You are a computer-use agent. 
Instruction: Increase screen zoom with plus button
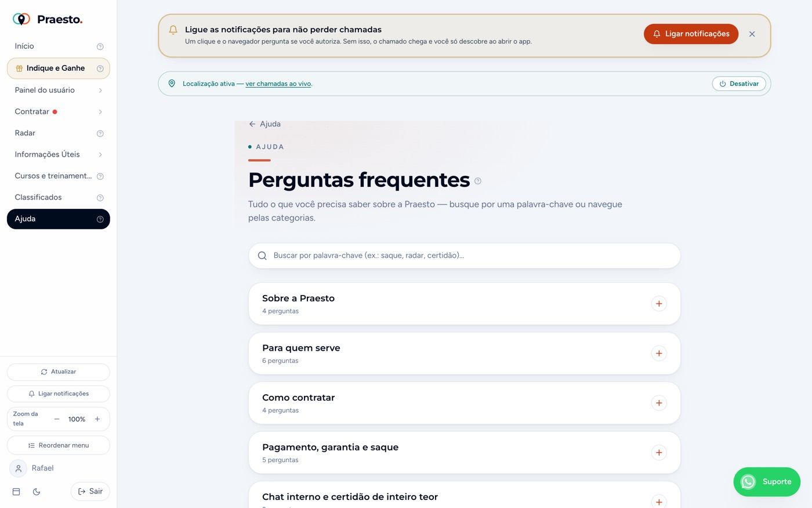coord(97,419)
